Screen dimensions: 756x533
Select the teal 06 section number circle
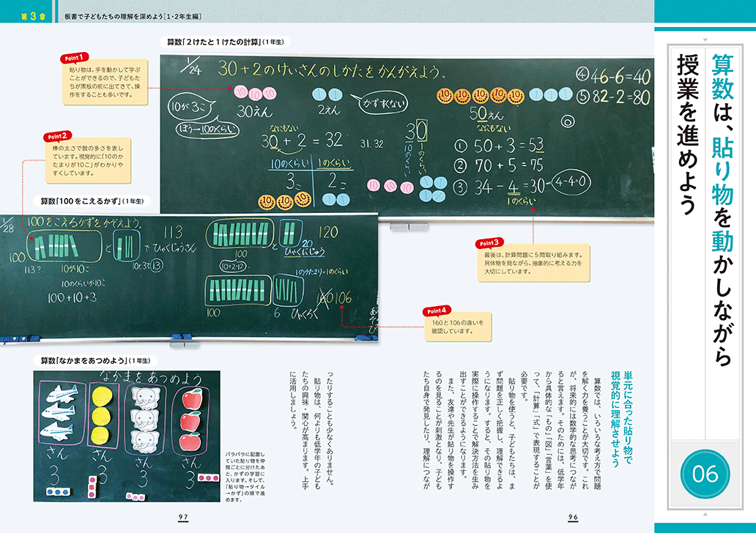[x=705, y=474]
